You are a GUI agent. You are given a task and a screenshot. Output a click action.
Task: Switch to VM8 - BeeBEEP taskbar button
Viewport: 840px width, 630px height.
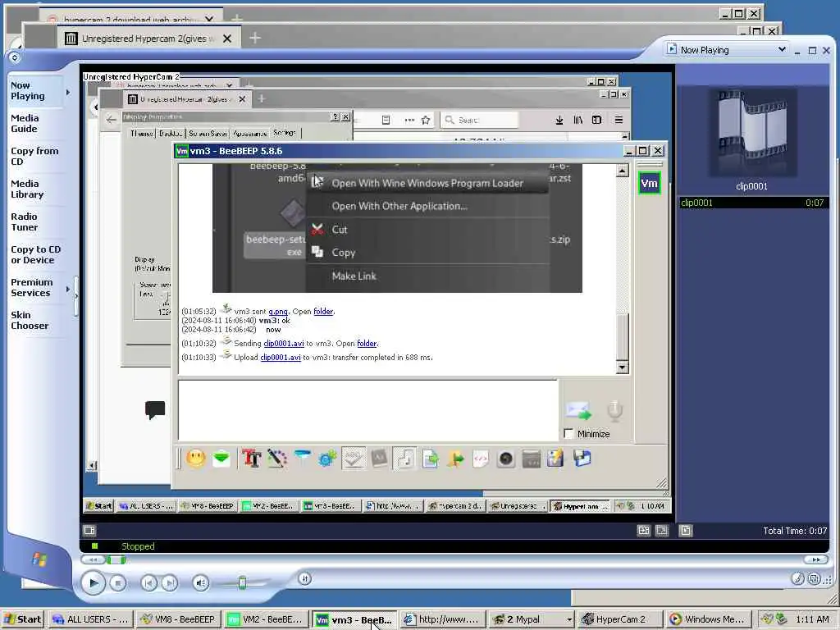click(x=178, y=619)
